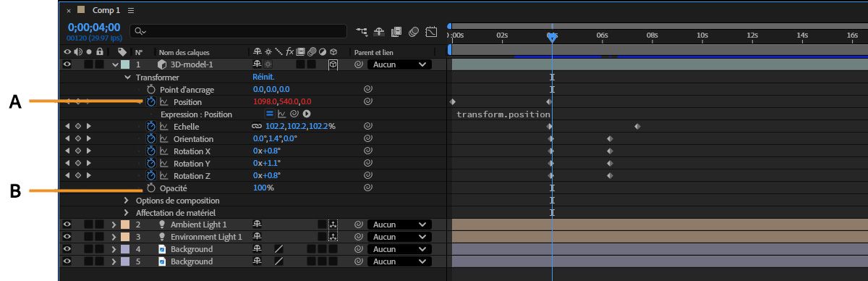Show the expression post-graph icon
The width and height of the screenshot is (868, 281).
[x=282, y=114]
